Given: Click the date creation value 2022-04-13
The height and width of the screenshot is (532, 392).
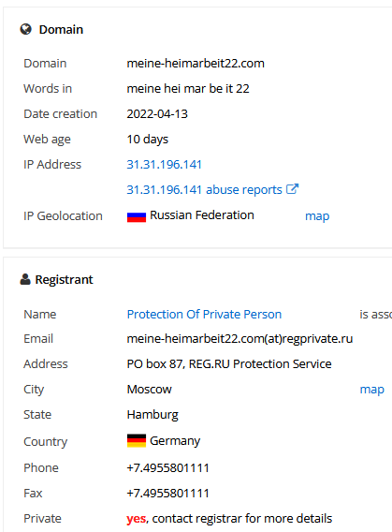Looking at the screenshot, I should tap(157, 114).
